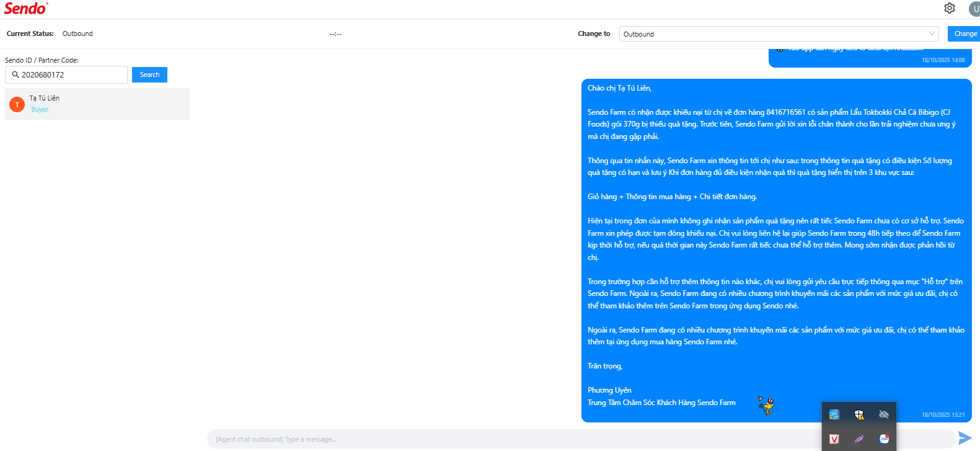Focus the Sendo ID / Partner Code field

66,74
